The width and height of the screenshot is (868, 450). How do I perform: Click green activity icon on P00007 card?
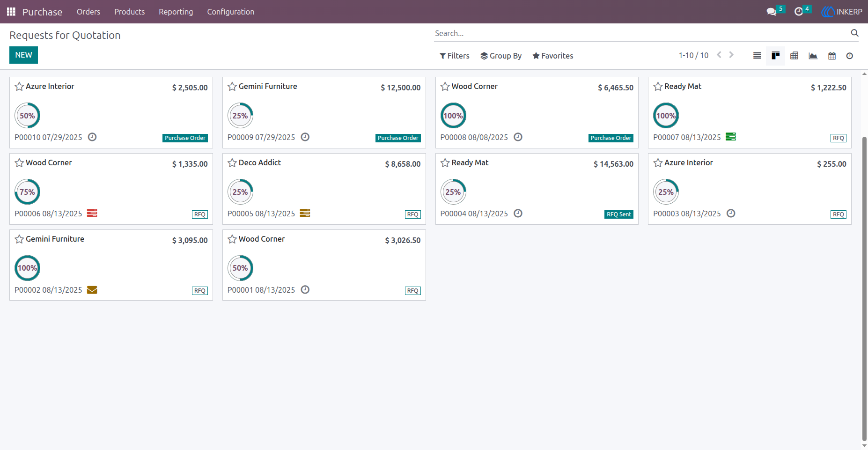coord(731,137)
